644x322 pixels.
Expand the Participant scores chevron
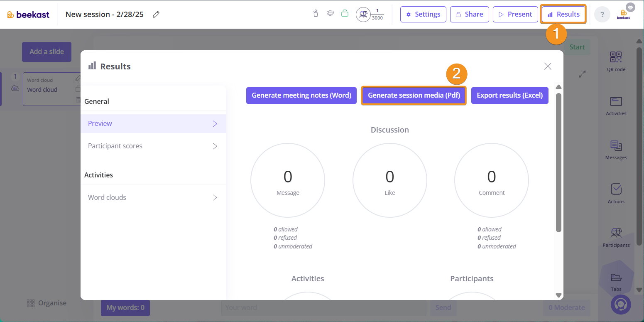point(215,146)
